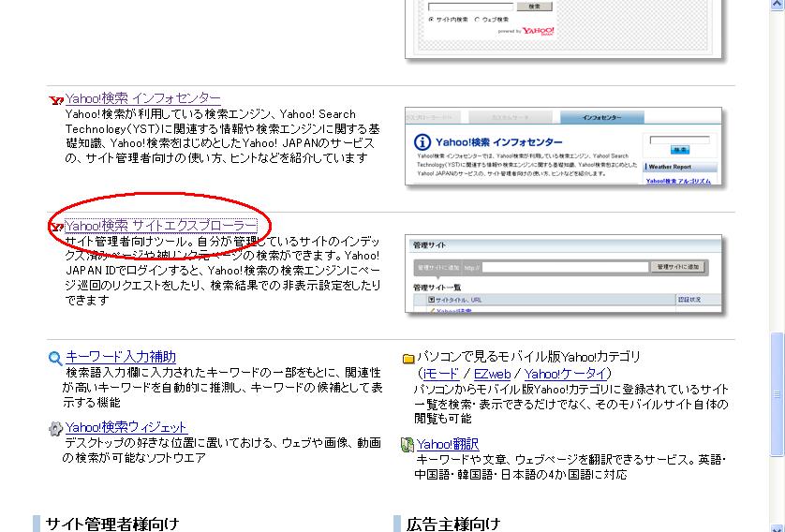Open the Yahoo!検索 インフォセンター link

pyautogui.click(x=142, y=98)
